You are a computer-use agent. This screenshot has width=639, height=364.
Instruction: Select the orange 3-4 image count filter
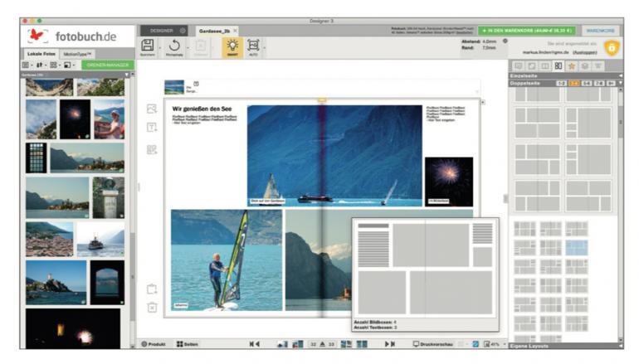[573, 83]
